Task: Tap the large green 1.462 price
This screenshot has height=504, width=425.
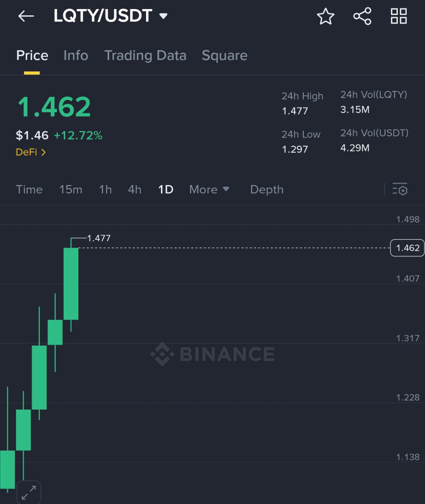Action: tap(54, 107)
